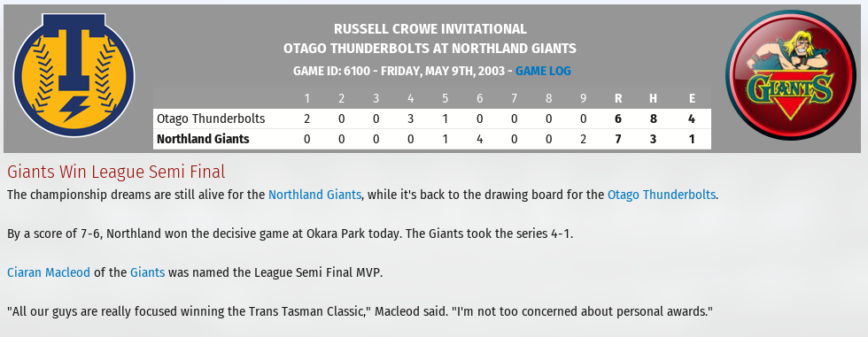The height and width of the screenshot is (337, 868).
Task: Click Otago's errors total of 4
Action: point(692,119)
